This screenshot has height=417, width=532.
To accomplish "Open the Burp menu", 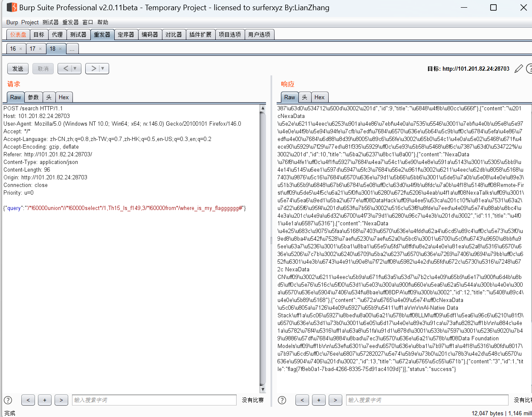I will 12,22.
